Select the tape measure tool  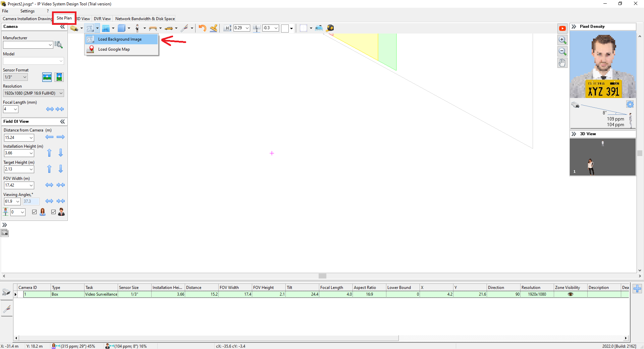(x=330, y=28)
